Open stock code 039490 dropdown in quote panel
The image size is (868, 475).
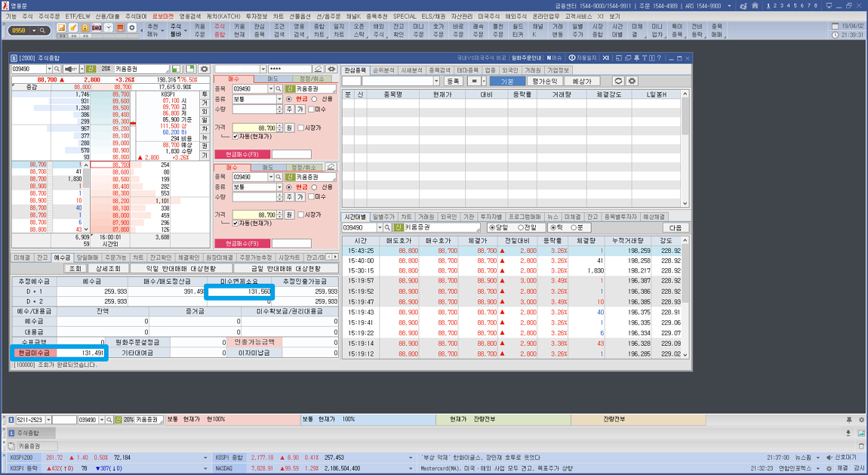pos(49,69)
